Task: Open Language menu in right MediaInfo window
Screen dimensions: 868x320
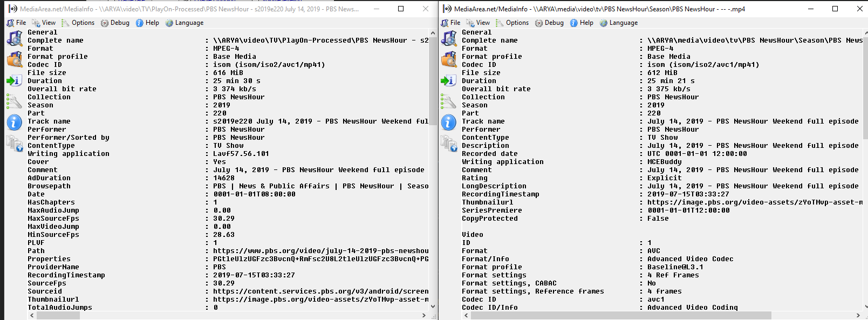Action: click(x=619, y=23)
